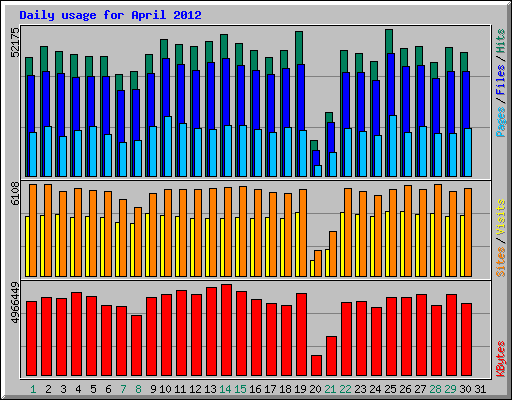Screen dimensions: 512x400
Task: Click the orange visits bar for day 1
Action: [x=33, y=230]
